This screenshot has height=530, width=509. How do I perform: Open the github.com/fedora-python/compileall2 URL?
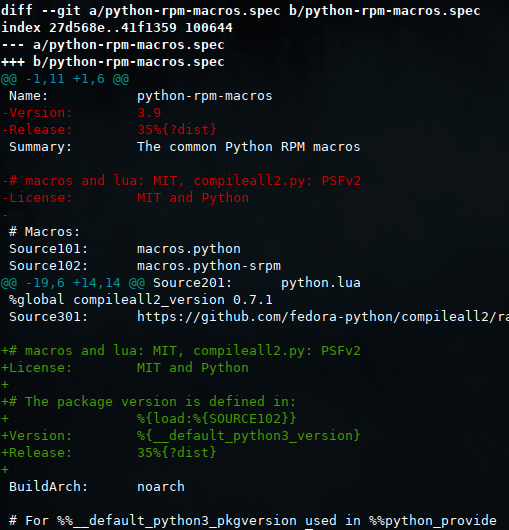tap(323, 317)
